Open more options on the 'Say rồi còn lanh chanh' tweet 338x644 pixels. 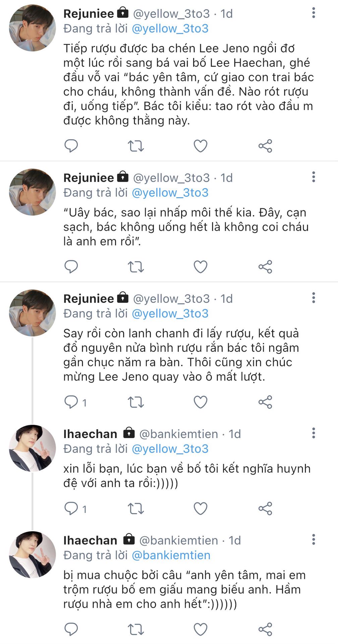(314, 298)
